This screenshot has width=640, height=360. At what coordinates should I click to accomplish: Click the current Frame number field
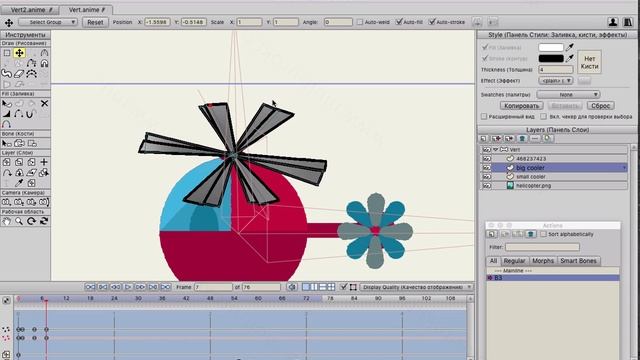coord(213,287)
